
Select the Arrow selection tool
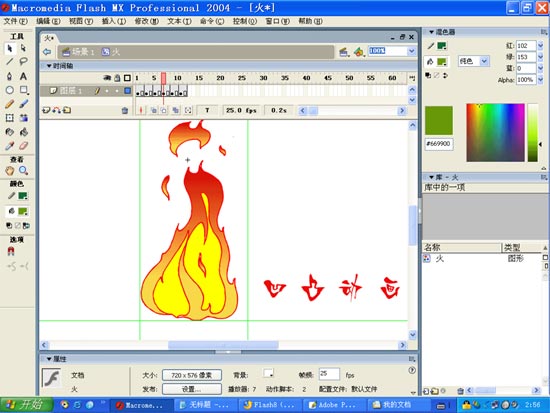9,48
